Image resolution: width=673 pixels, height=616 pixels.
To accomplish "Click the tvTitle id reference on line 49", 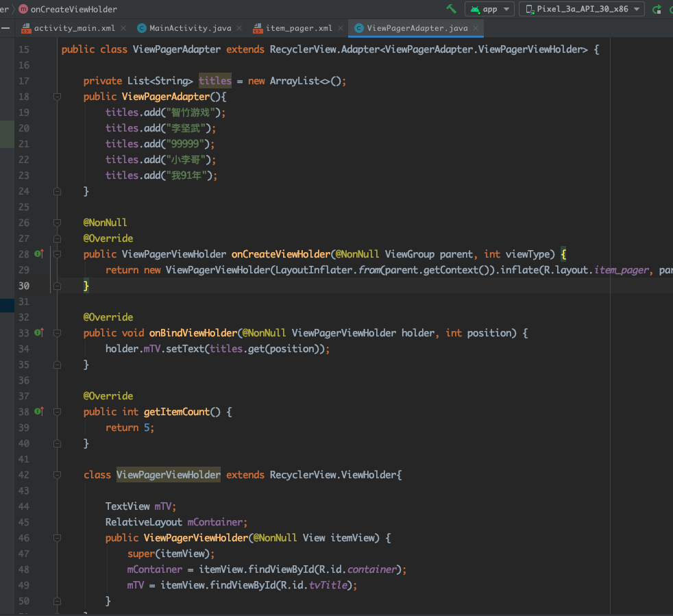I will [x=328, y=585].
